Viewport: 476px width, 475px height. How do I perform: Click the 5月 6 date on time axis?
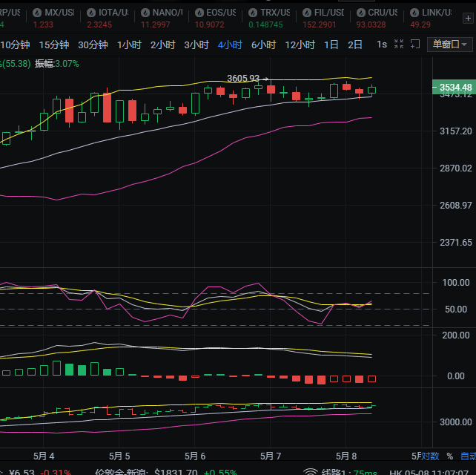pyautogui.click(x=194, y=456)
